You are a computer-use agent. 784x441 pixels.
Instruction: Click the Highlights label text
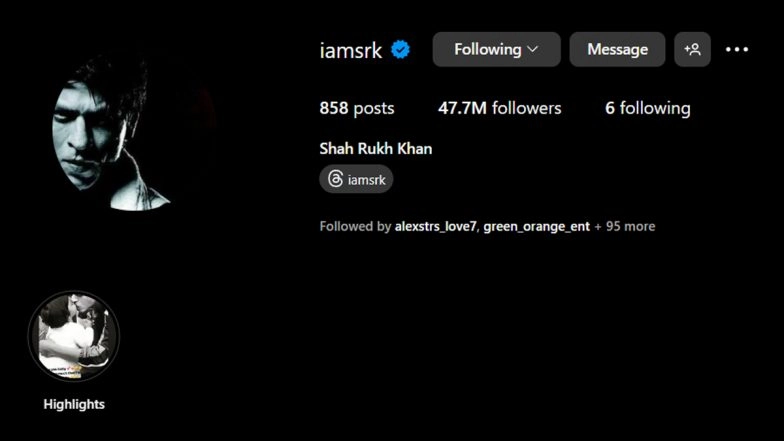pos(74,404)
